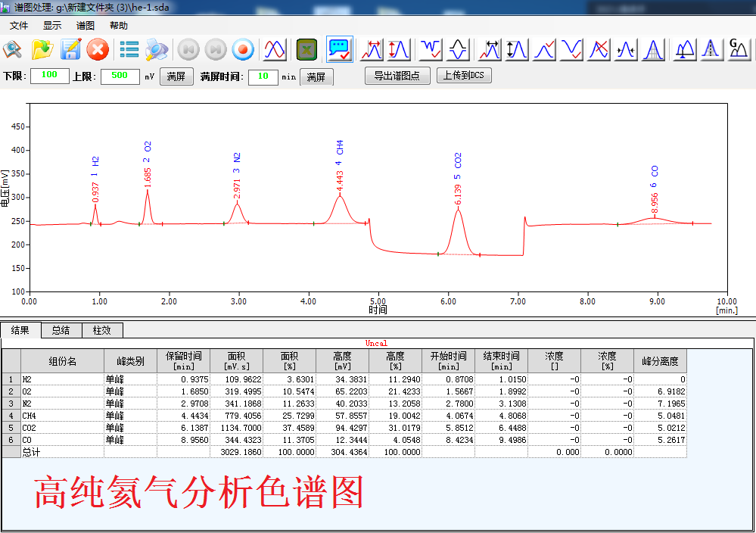Save using the floppy disk pencil icon

coord(70,49)
